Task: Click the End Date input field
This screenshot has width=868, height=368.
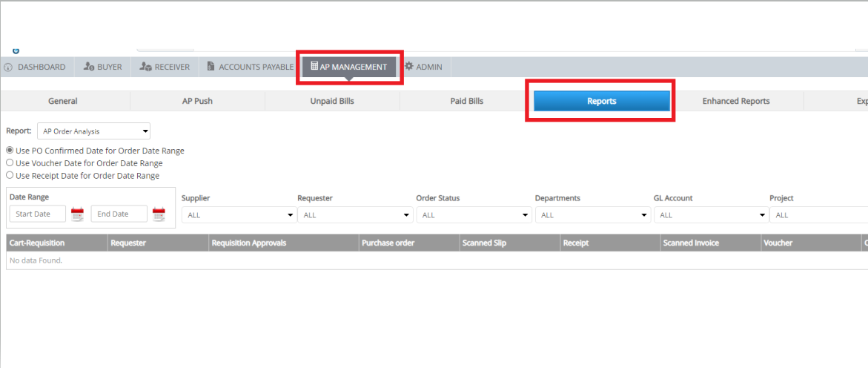Action: (x=119, y=214)
